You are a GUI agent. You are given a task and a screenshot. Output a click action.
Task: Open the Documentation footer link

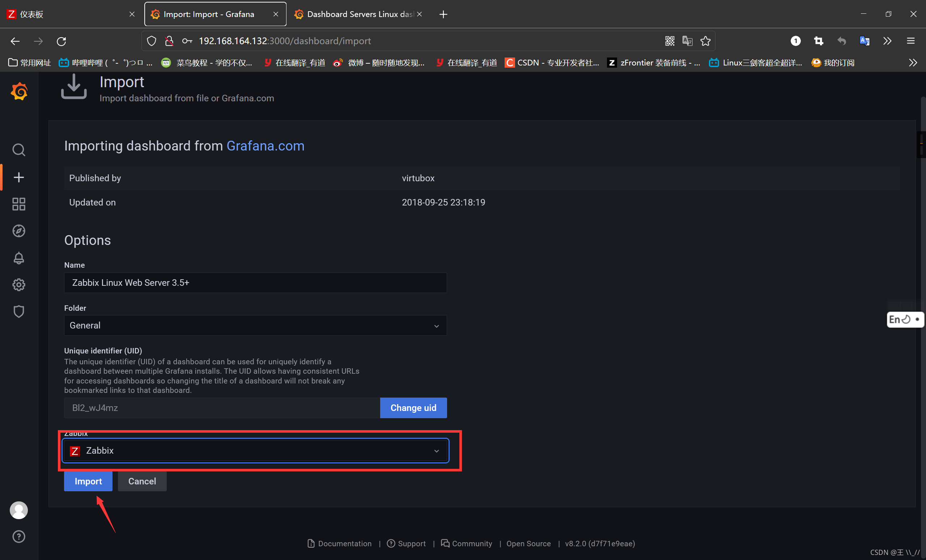point(339,543)
